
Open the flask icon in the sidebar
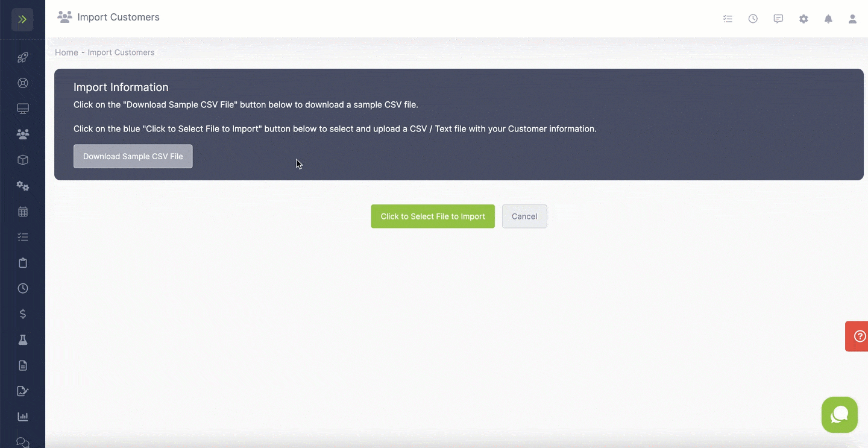point(22,339)
